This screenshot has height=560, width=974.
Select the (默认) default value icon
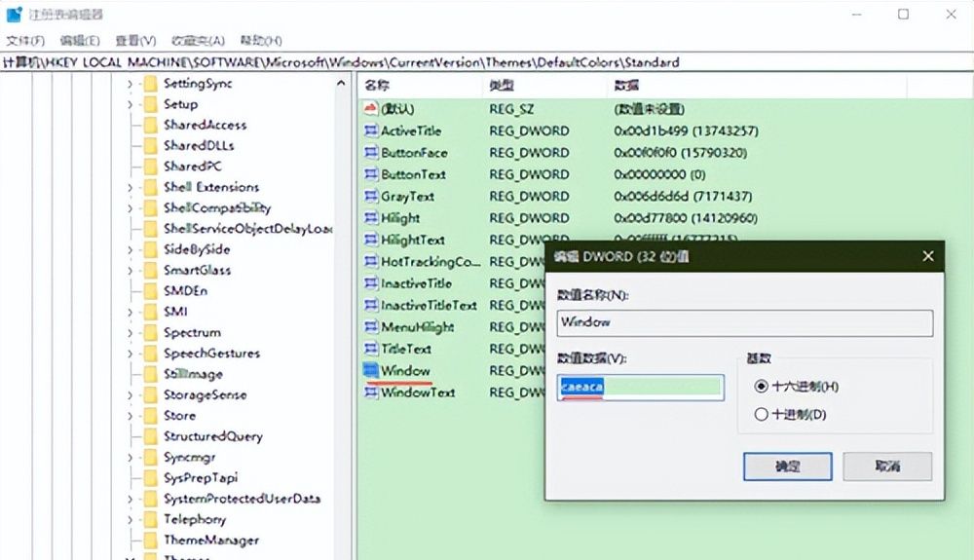click(371, 109)
